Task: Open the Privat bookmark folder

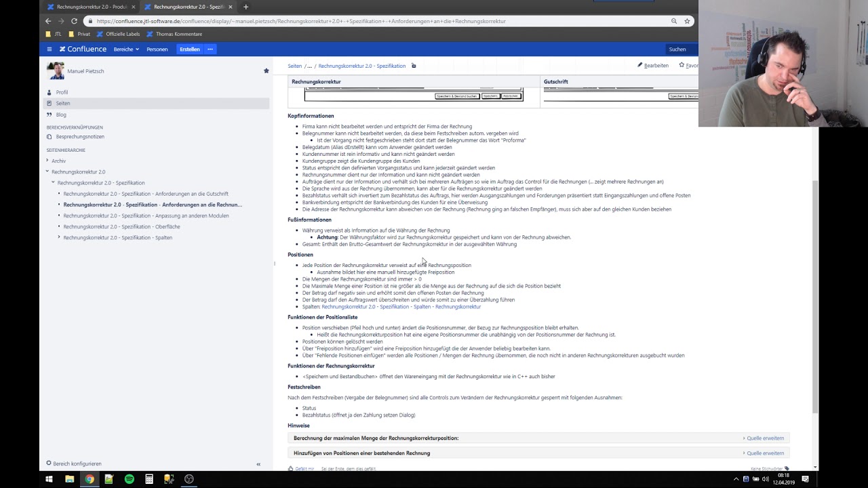Action: coord(79,34)
